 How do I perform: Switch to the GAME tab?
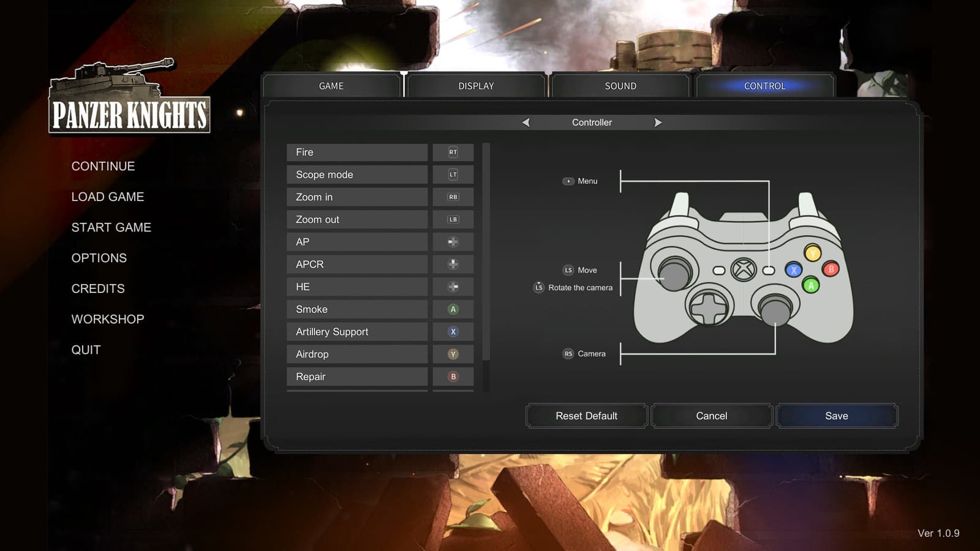(x=331, y=86)
